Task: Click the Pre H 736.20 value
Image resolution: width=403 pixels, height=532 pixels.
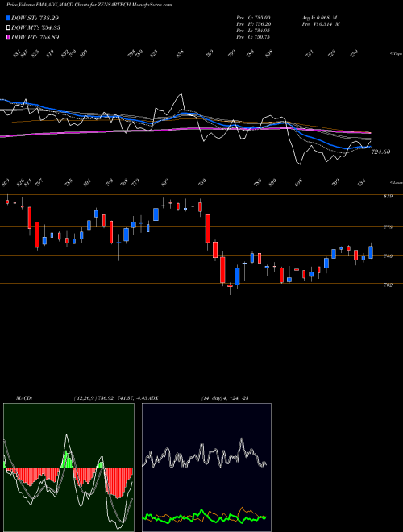Action: click(x=253, y=24)
